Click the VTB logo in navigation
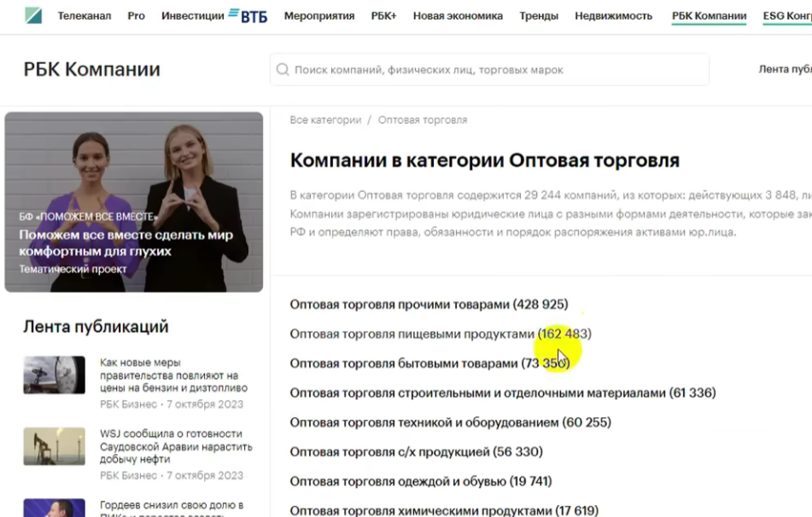The height and width of the screenshot is (517, 812). pyautogui.click(x=248, y=16)
